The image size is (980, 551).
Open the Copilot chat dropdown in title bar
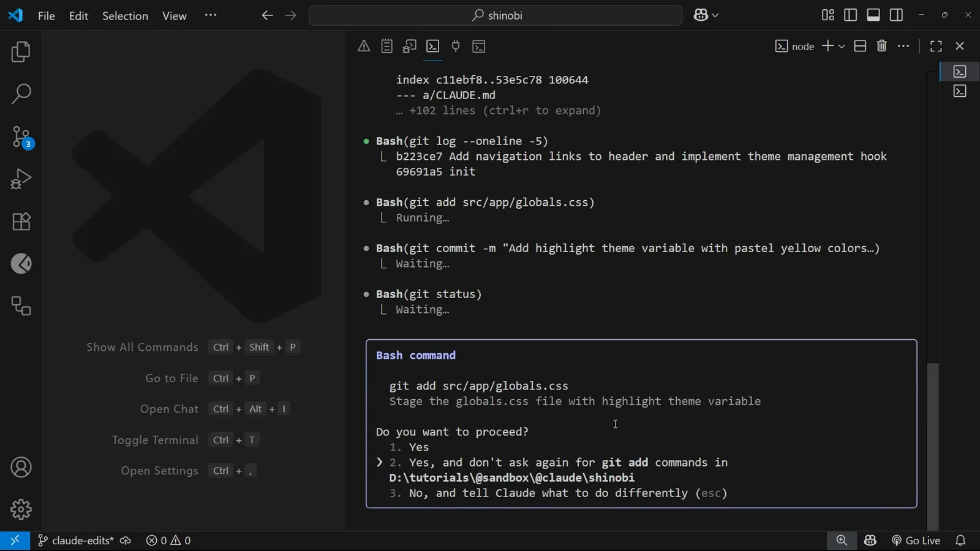[x=706, y=15]
